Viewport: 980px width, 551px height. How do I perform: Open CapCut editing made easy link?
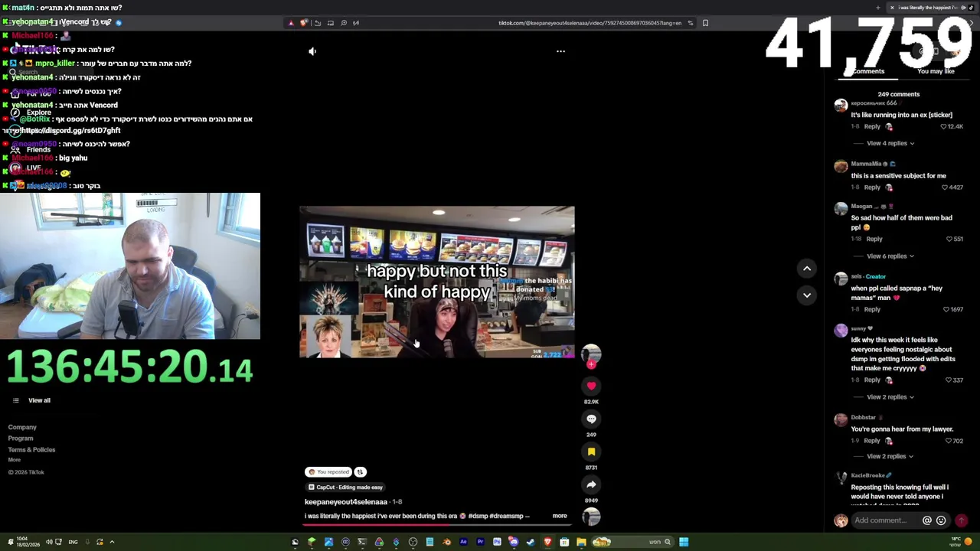tap(345, 487)
